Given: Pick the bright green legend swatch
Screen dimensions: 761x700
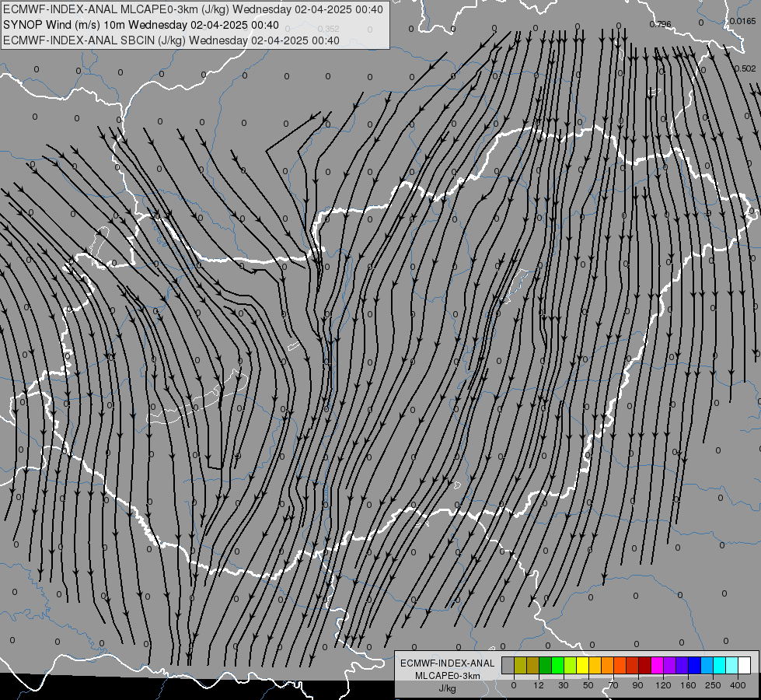Looking at the screenshot, I should (557, 665).
